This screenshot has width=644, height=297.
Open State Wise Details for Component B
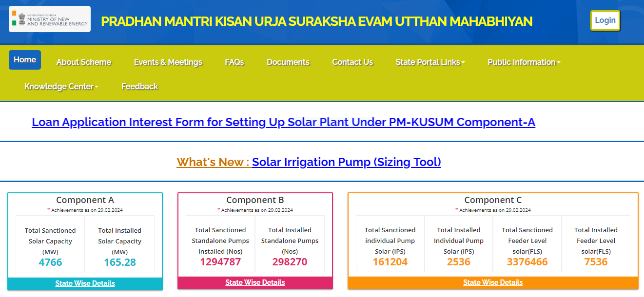pyautogui.click(x=255, y=282)
